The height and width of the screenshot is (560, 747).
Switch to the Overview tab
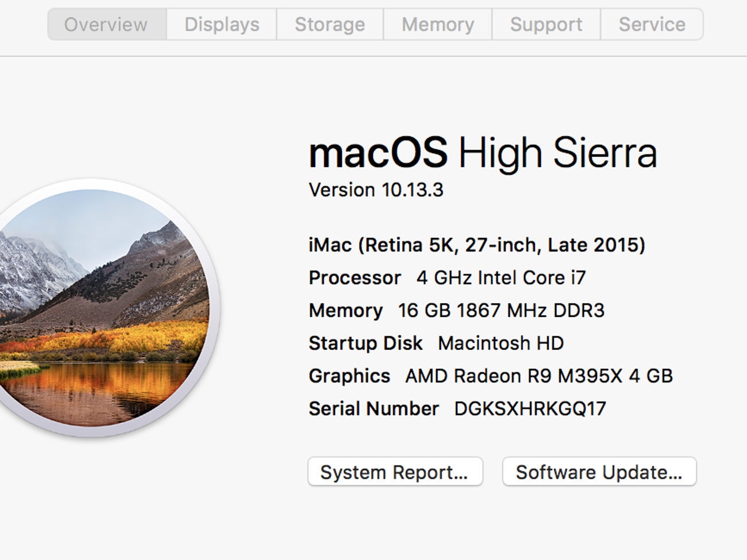(x=106, y=25)
